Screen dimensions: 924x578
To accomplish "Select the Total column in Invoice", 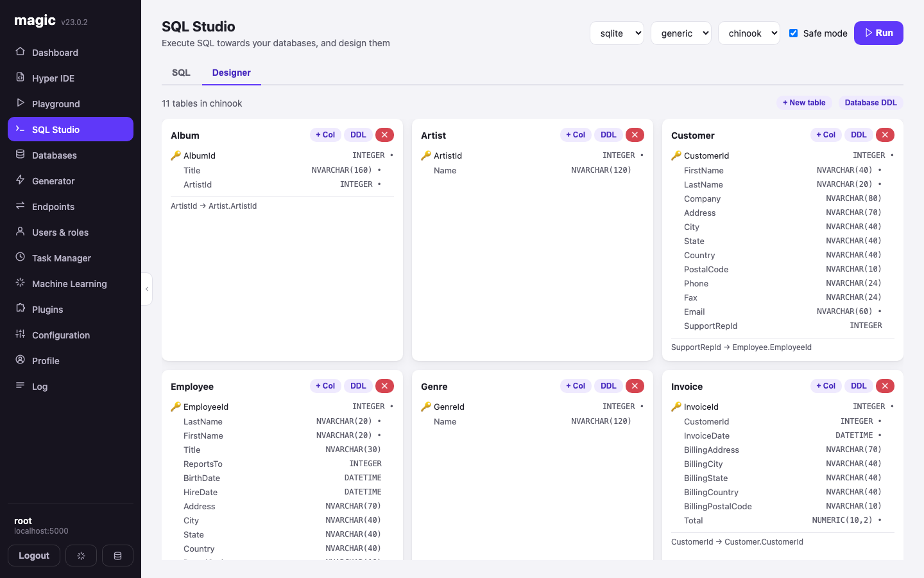I will [783, 520].
